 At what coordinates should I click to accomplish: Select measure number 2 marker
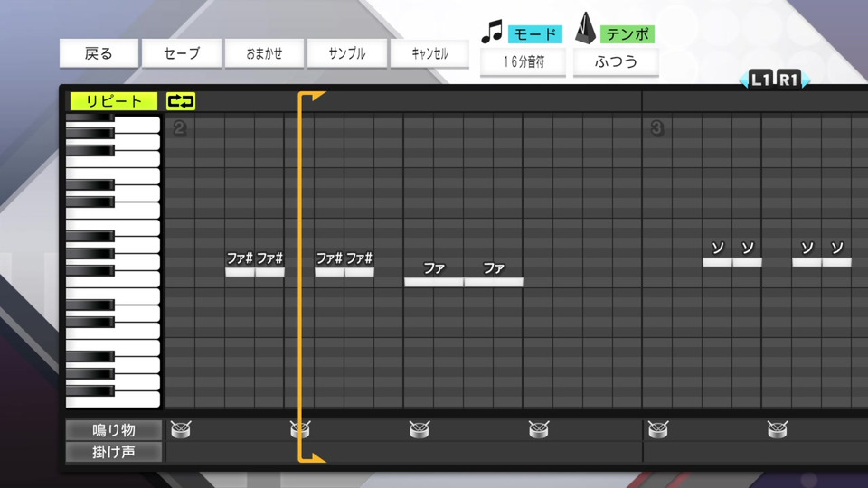tap(179, 128)
